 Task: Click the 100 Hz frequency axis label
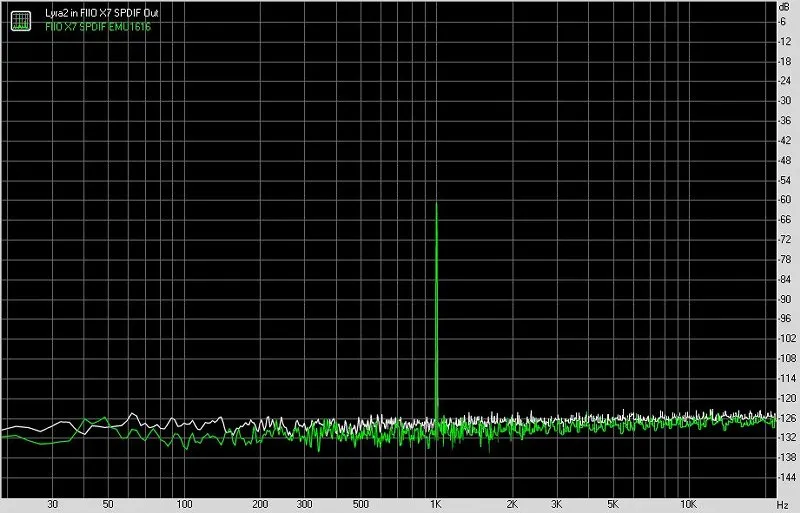(184, 504)
